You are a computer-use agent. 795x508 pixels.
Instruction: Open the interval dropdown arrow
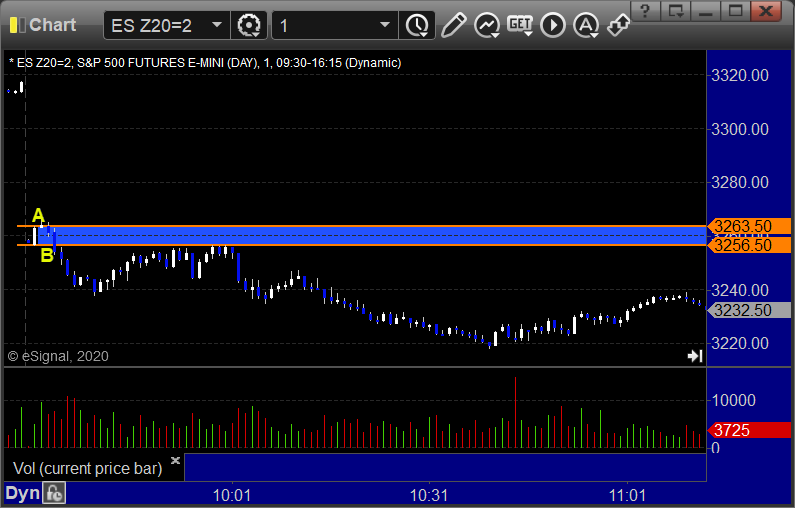(x=385, y=25)
